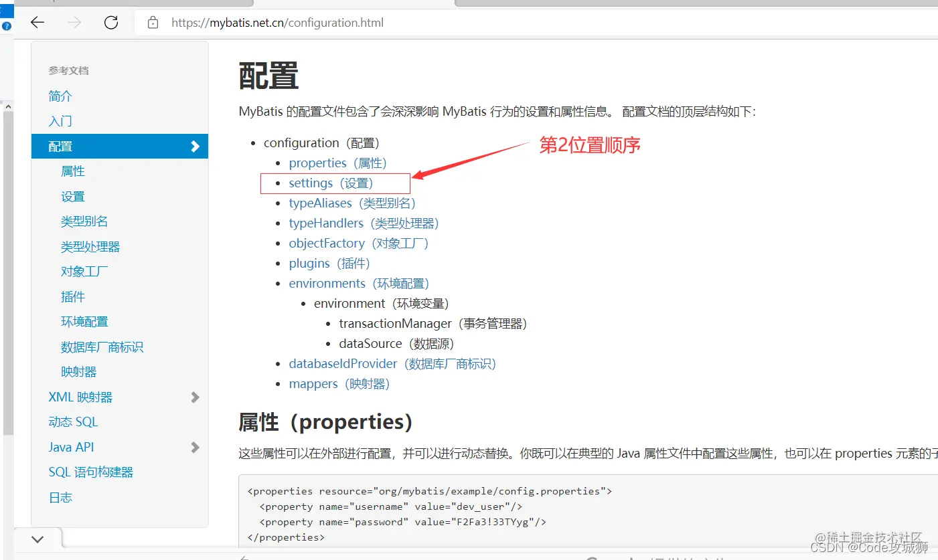Click the transactionManager（事务管理器）text

[x=433, y=323]
